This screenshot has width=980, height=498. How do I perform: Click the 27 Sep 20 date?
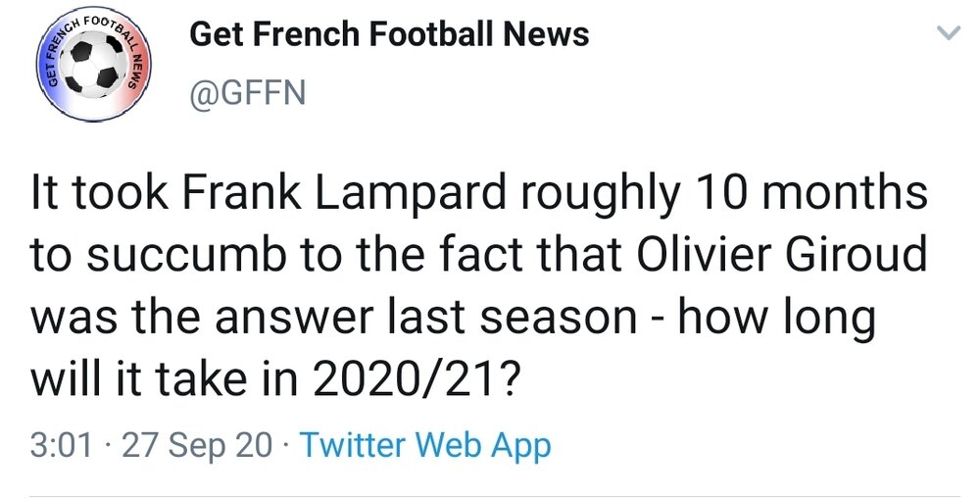coord(198,446)
